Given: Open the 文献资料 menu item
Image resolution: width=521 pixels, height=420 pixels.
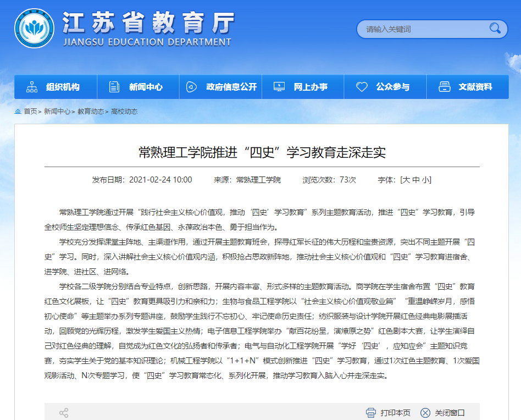Looking at the screenshot, I should 468,87.
